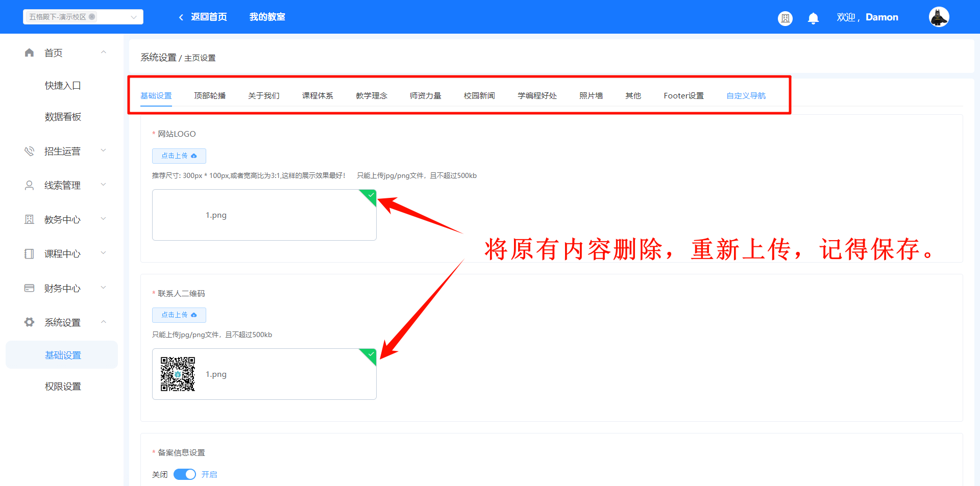Viewport: 980px width, 486px height.
Task: Open 数据看板 in the sidebar
Action: 63,117
